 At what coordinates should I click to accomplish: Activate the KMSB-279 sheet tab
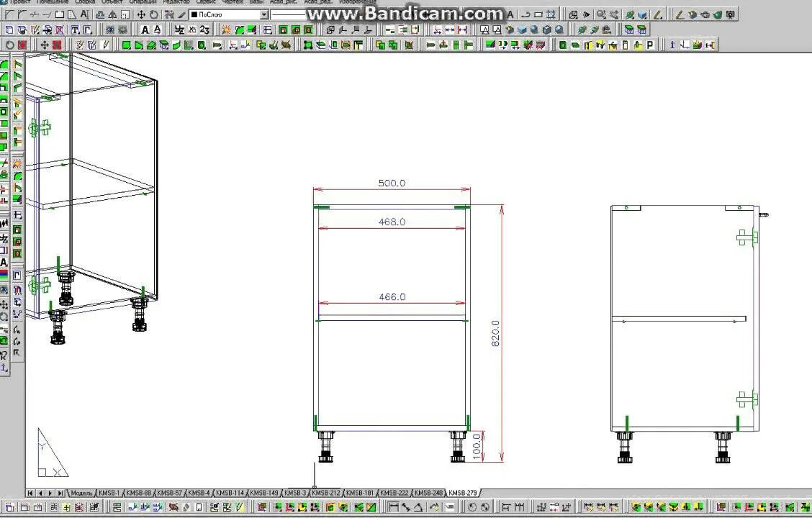462,493
